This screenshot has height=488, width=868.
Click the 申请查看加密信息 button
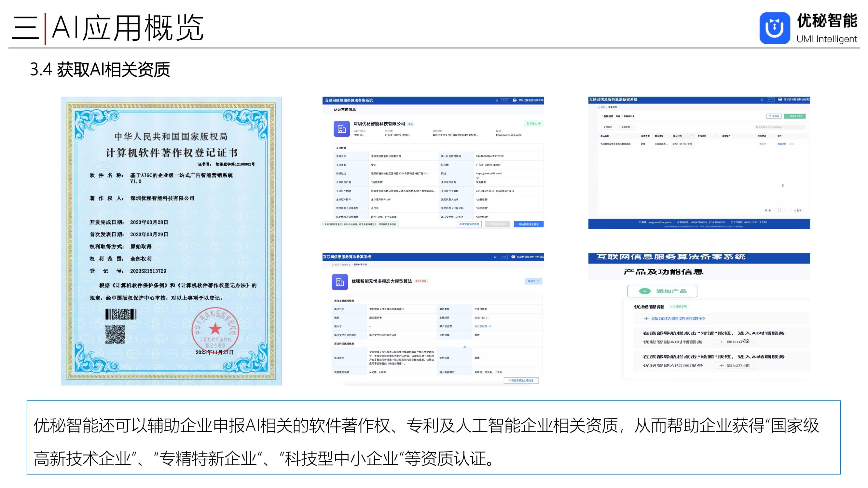(x=469, y=224)
